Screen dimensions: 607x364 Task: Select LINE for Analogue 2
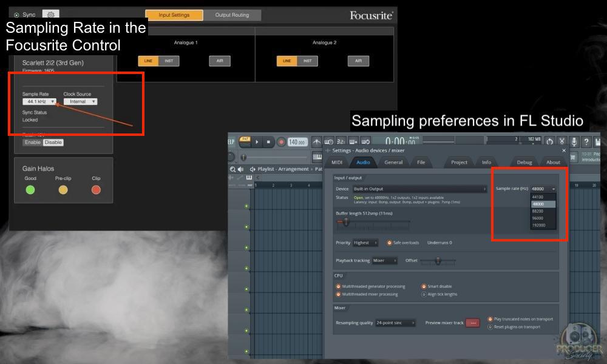(x=287, y=61)
